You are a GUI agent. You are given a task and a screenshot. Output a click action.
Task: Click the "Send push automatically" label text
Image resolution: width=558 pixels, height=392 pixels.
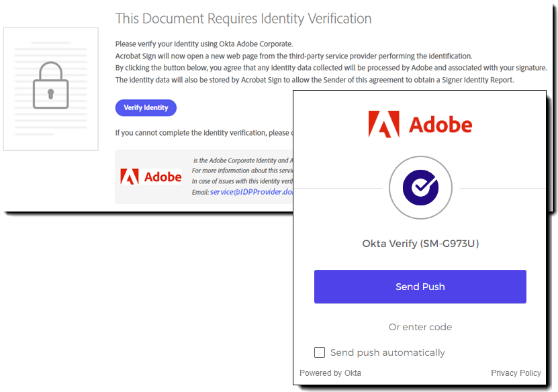point(387,352)
